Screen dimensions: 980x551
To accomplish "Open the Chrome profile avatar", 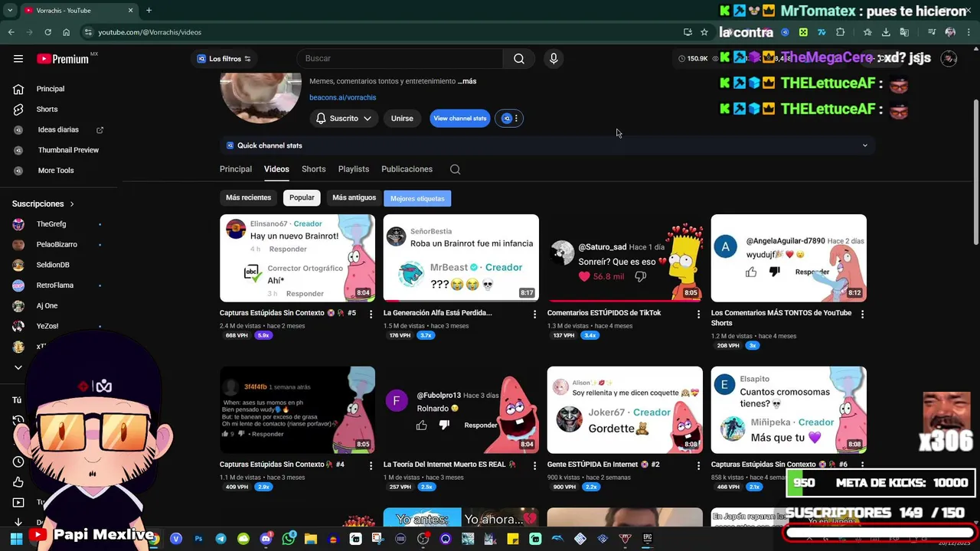I will coord(950,32).
